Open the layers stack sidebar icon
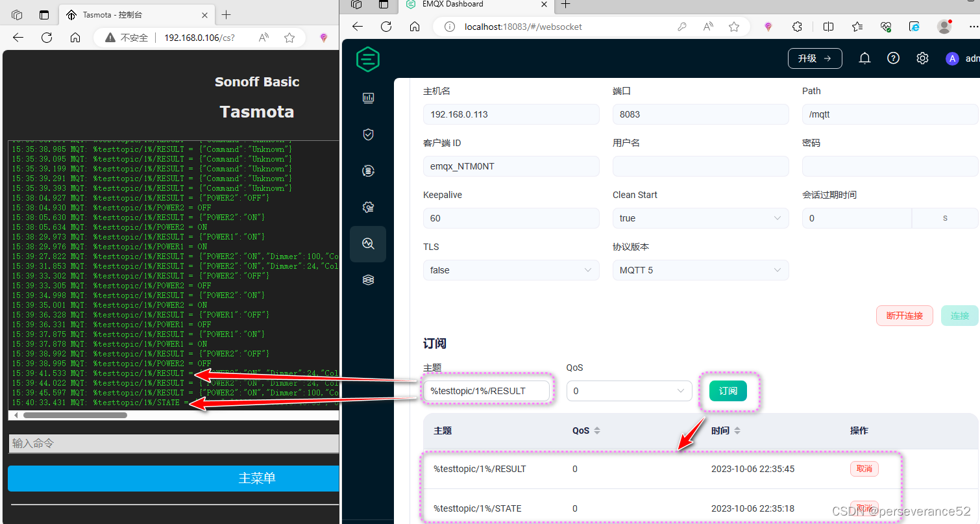The height and width of the screenshot is (524, 980). point(368,280)
